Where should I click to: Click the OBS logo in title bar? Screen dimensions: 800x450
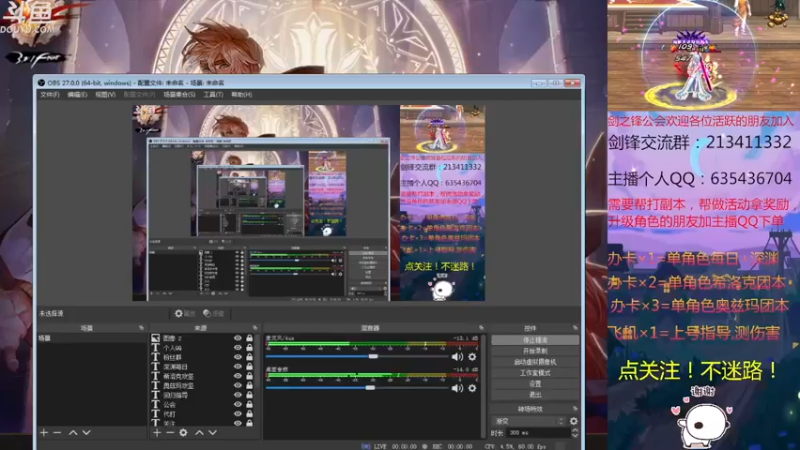[x=41, y=83]
